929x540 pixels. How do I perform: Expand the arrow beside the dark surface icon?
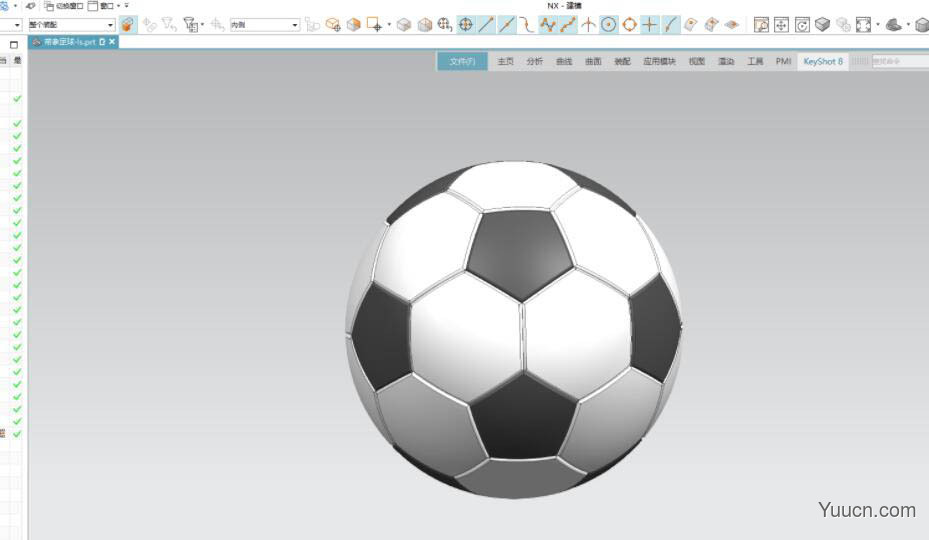[x=908, y=25]
